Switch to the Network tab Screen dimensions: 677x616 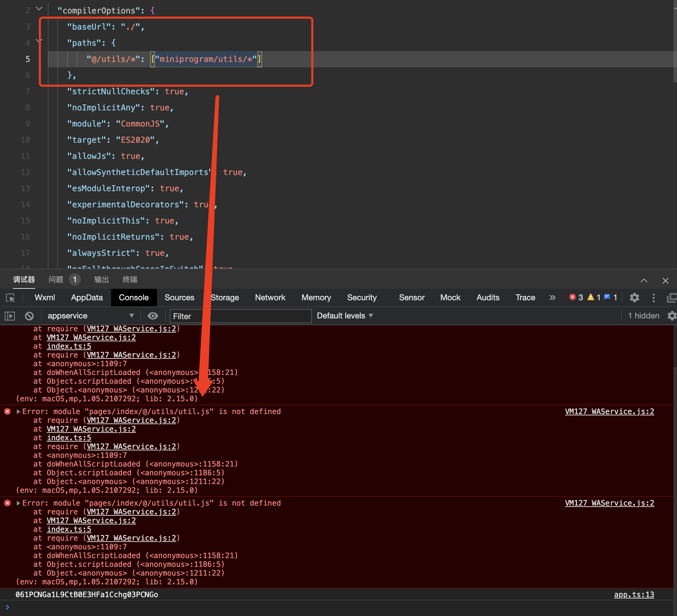point(270,298)
